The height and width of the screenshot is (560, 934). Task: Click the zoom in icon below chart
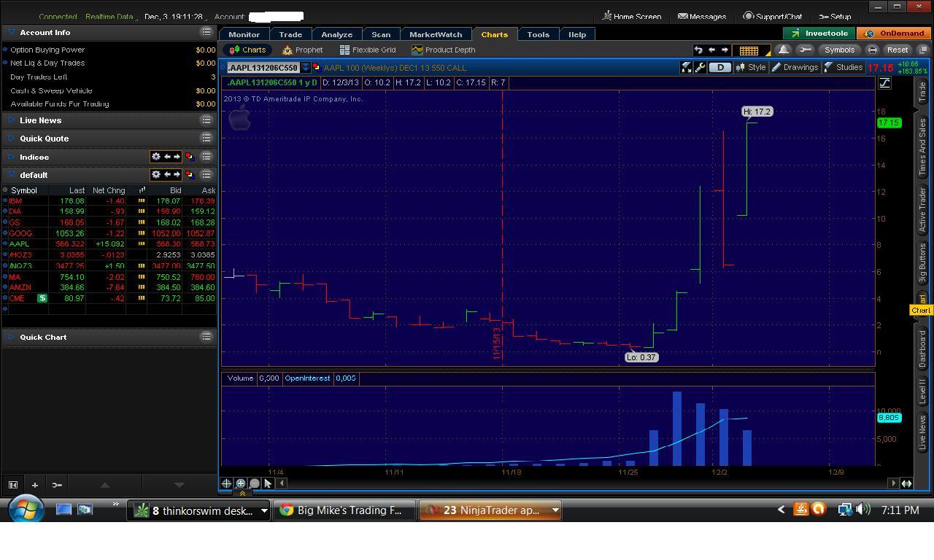[240, 483]
